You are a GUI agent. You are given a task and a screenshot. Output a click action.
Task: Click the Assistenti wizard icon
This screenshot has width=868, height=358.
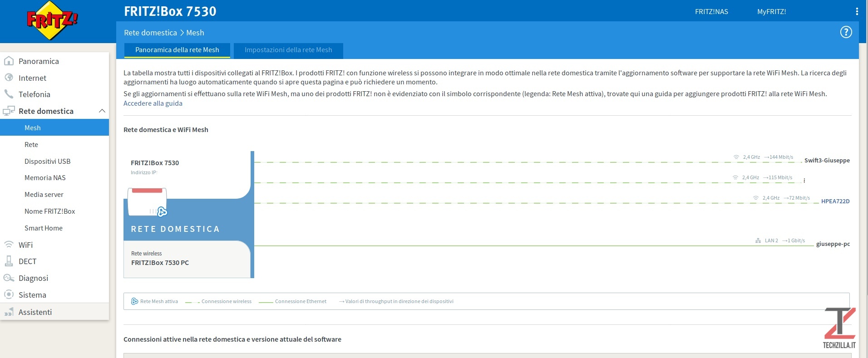pyautogui.click(x=9, y=312)
